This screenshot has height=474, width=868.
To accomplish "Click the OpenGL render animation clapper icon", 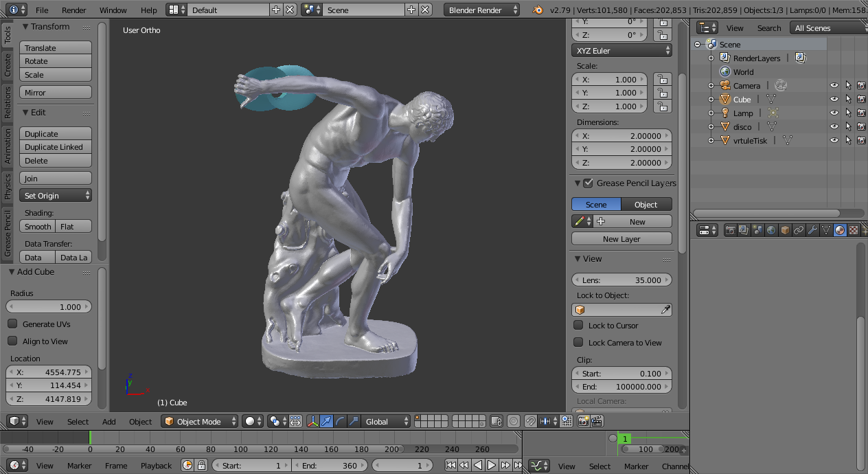I will tap(597, 421).
